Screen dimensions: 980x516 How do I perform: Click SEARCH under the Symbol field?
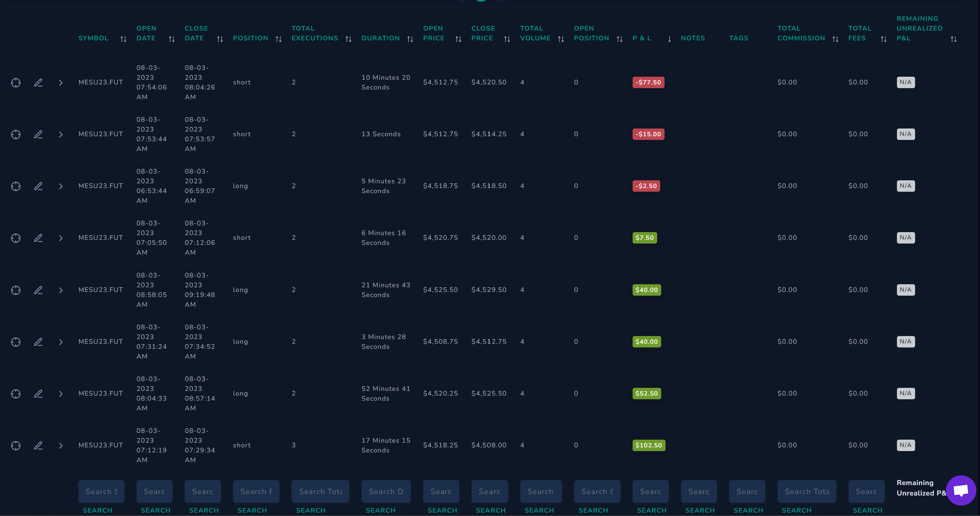coord(98,510)
